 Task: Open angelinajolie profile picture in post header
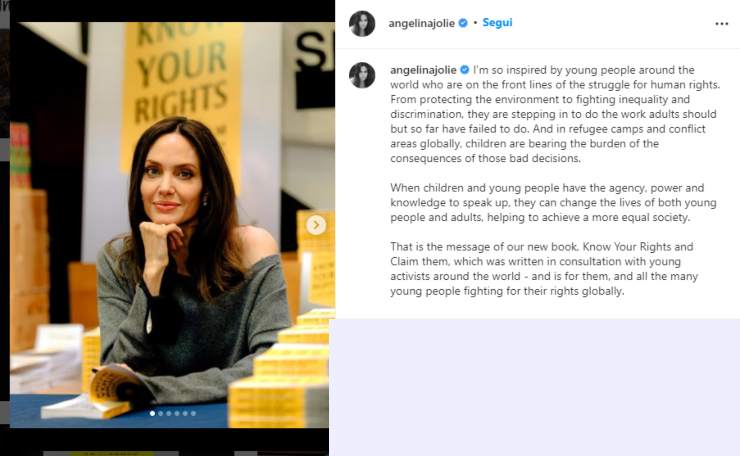(x=362, y=24)
